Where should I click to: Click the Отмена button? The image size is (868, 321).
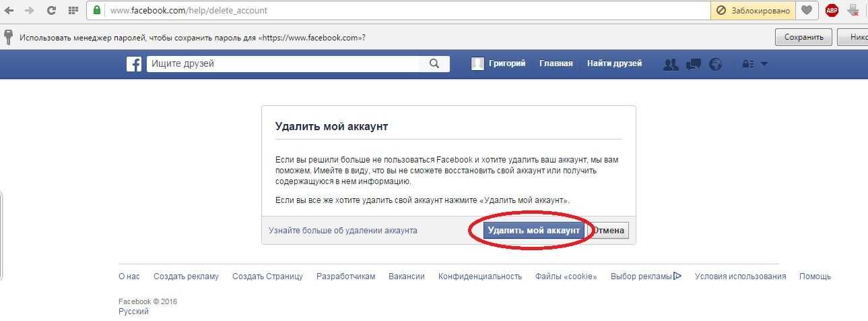pyautogui.click(x=609, y=230)
